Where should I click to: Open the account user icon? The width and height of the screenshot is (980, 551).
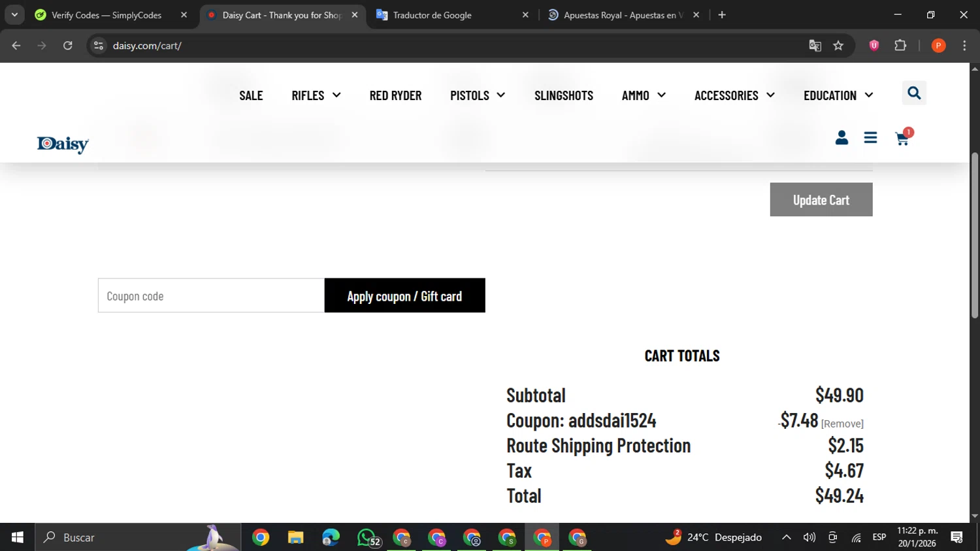pyautogui.click(x=841, y=137)
